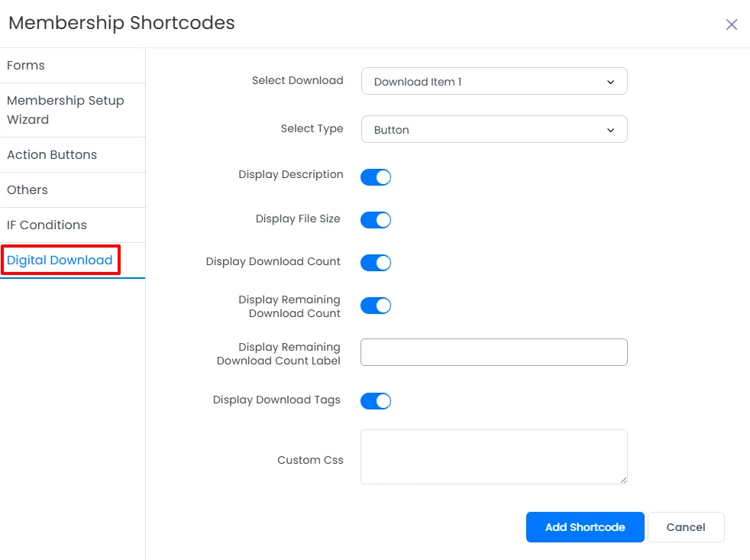Disable Display Remaining Download Count

375,305
